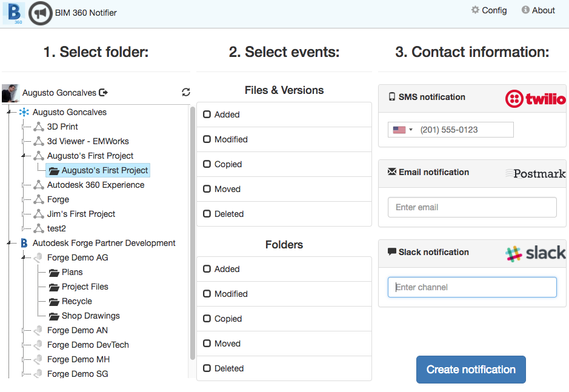This screenshot has height=392, width=569.
Task: Focus the Enter email input field
Action: 471,207
